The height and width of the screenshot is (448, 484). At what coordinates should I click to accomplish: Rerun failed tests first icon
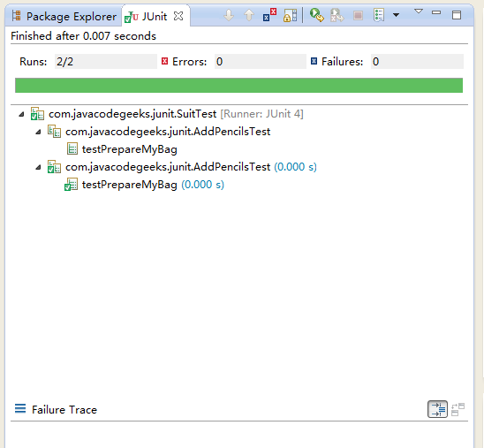(x=337, y=15)
